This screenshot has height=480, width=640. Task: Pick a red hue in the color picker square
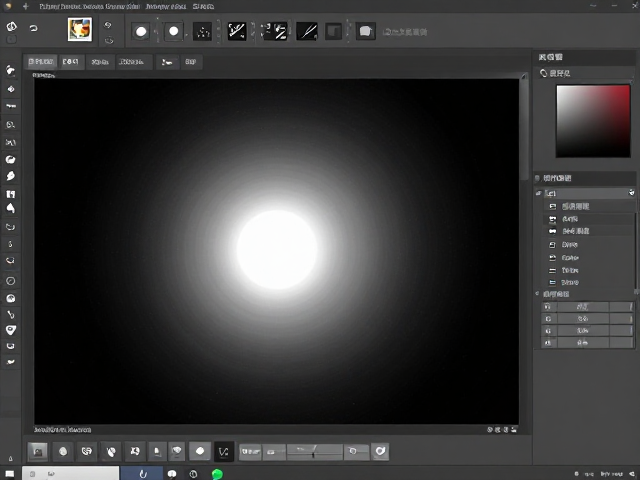coord(622,93)
